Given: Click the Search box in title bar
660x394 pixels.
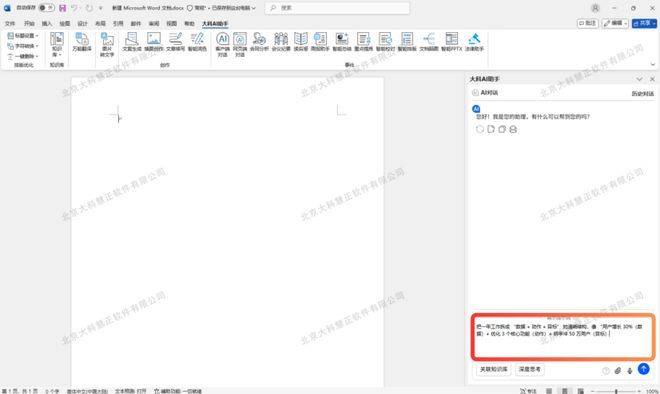Looking at the screenshot, I should coord(337,8).
